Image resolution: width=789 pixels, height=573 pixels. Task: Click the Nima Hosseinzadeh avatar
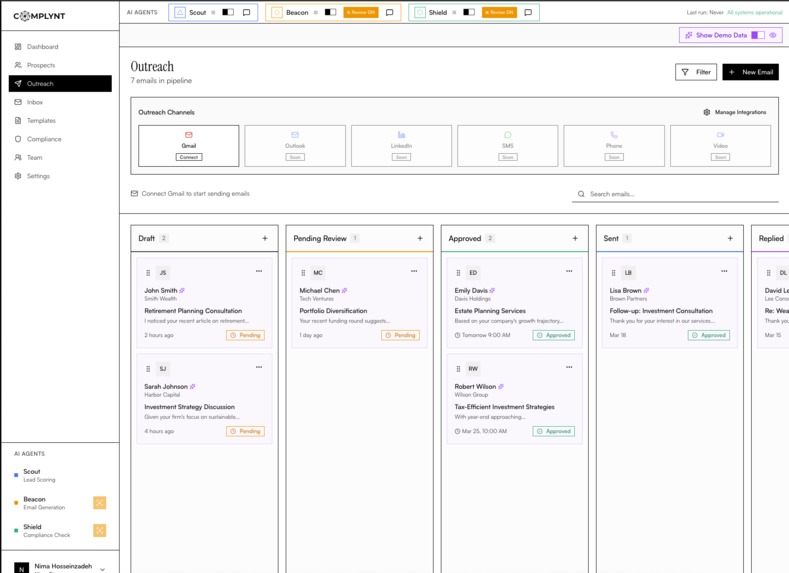point(22,568)
